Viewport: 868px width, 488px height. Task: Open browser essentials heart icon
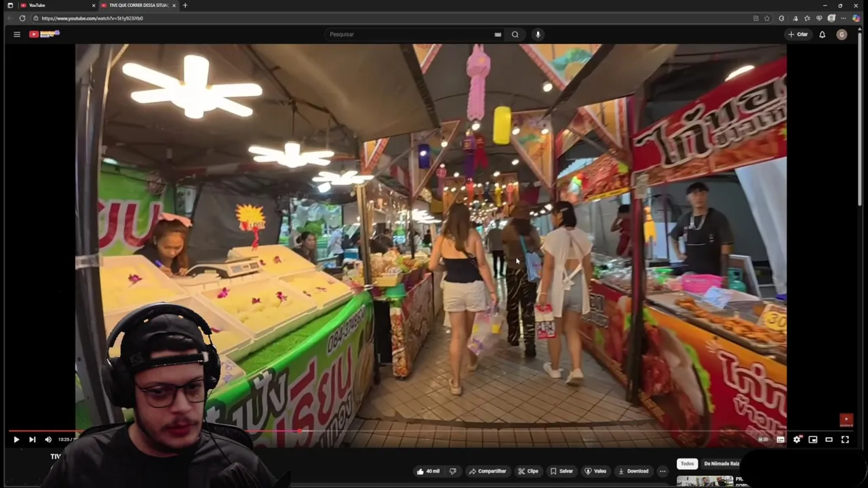tap(819, 18)
